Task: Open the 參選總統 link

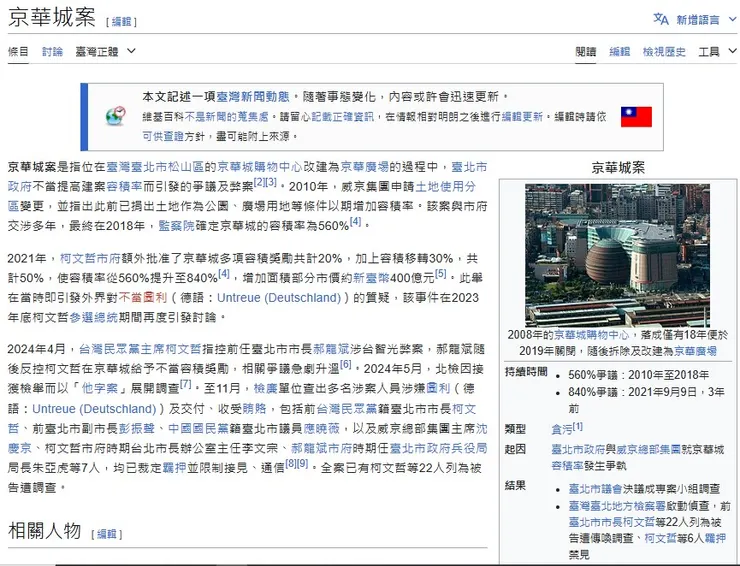Action: click(93, 317)
